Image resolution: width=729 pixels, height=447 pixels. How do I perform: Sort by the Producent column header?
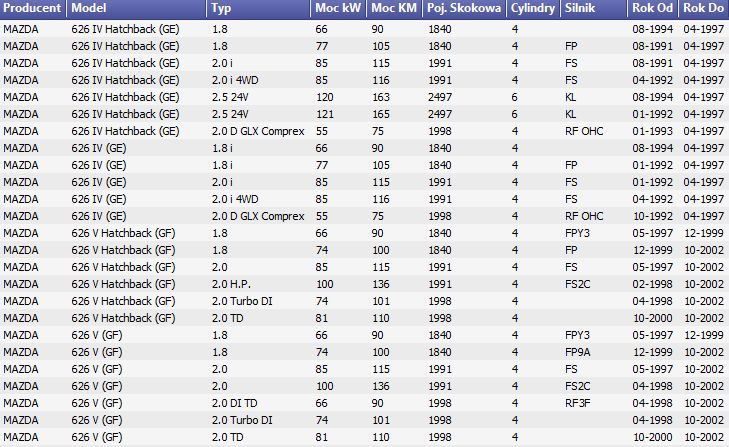click(x=33, y=8)
